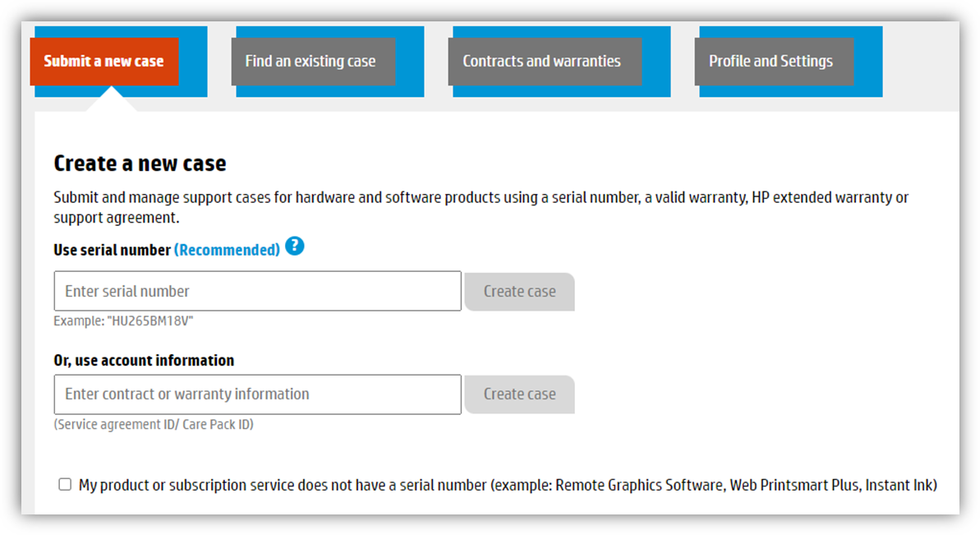Viewport: 980px width, 535px height.
Task: Select the Or, use account information label
Action: click(143, 360)
